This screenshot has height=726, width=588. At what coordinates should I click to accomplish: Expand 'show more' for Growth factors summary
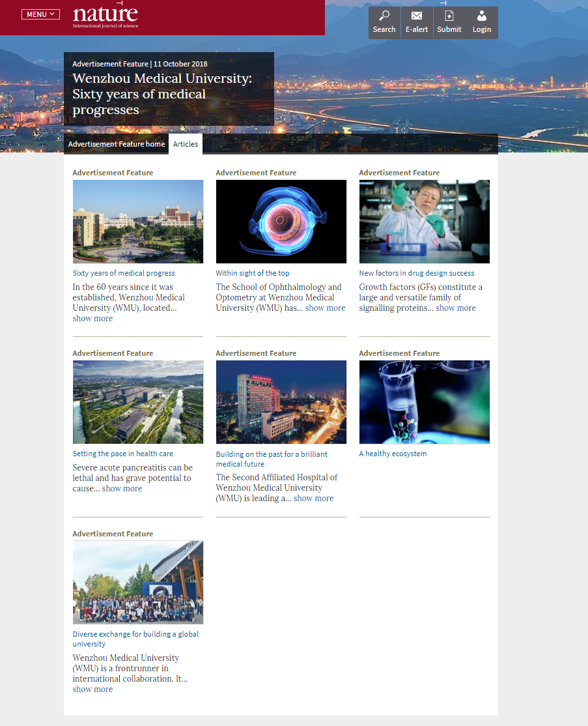(x=456, y=308)
